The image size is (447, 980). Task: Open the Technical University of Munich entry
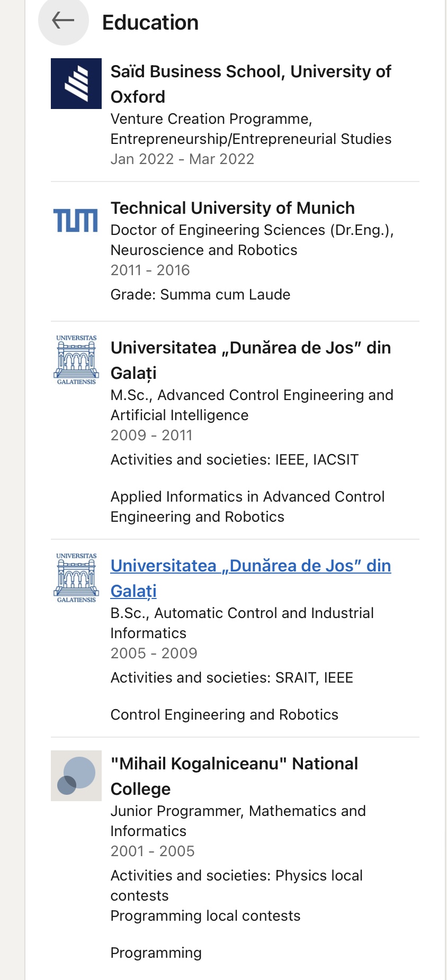[233, 208]
